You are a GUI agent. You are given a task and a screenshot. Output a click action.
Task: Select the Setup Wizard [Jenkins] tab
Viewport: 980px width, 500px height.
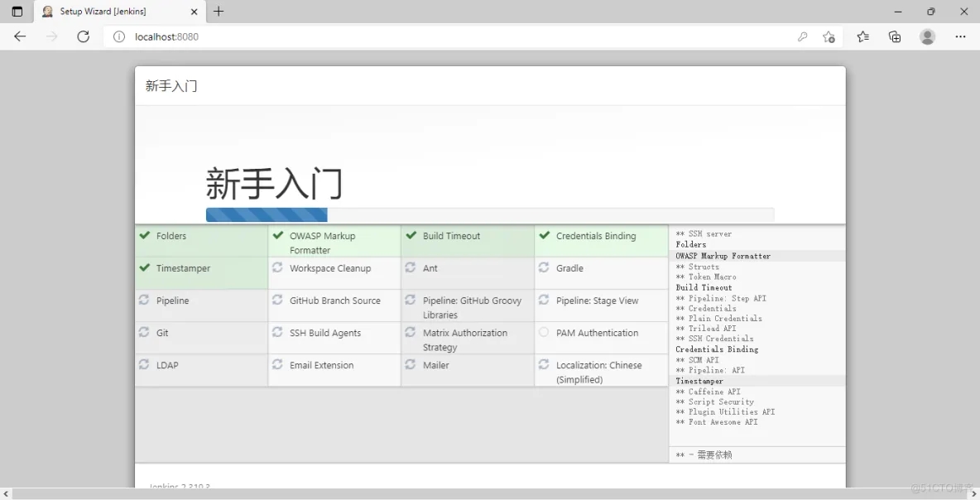pos(108,12)
